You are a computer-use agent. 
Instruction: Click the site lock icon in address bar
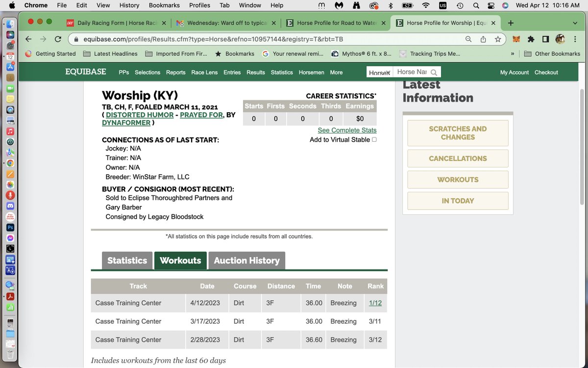pyautogui.click(x=76, y=39)
